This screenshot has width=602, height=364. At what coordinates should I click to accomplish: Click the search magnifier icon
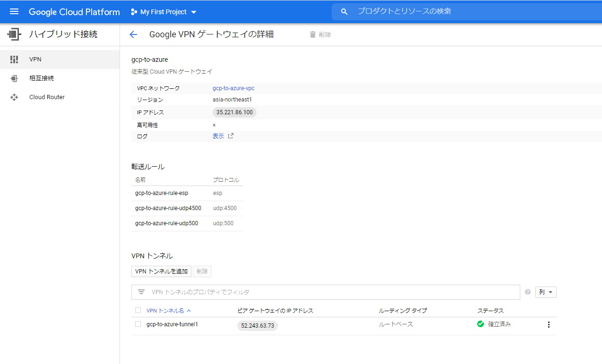pyautogui.click(x=344, y=11)
